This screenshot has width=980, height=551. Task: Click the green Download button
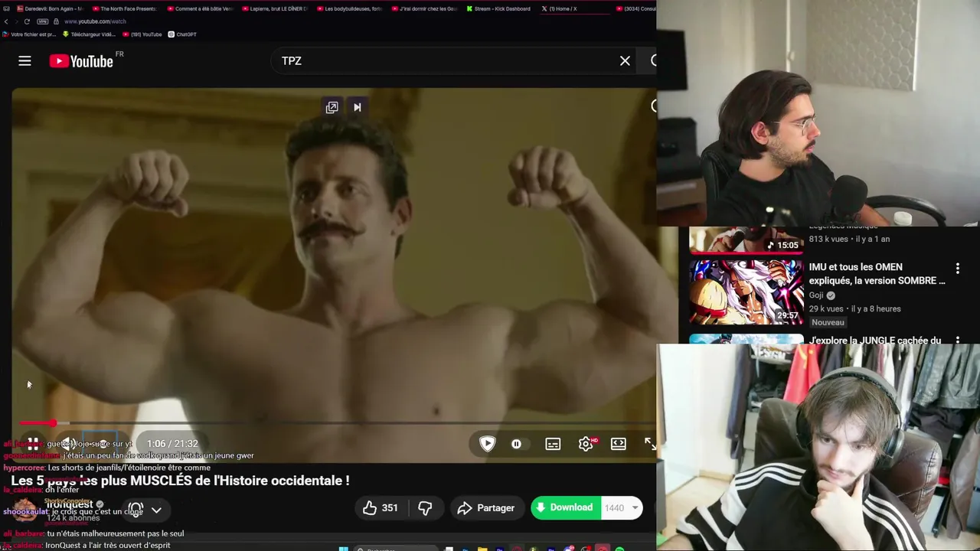[565, 508]
